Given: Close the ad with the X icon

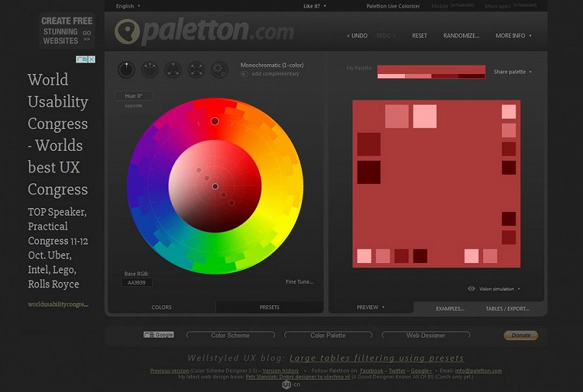Looking at the screenshot, I should [x=92, y=59].
